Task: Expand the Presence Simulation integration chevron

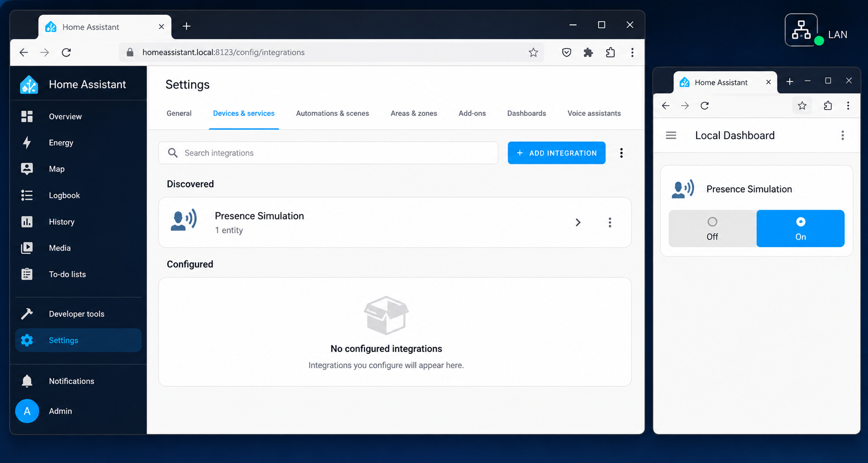Action: pos(578,222)
